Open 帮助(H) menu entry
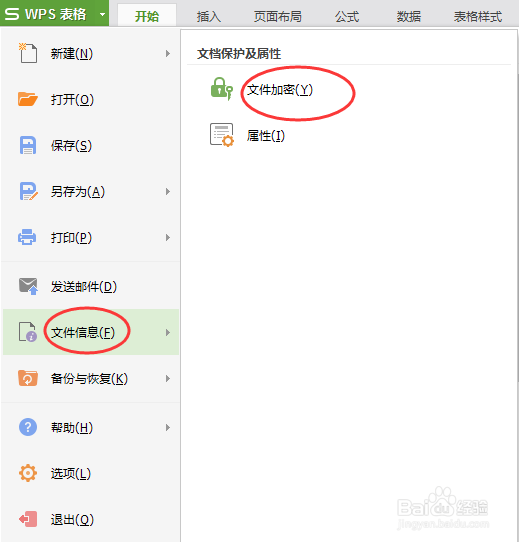519x542 pixels. [x=91, y=428]
